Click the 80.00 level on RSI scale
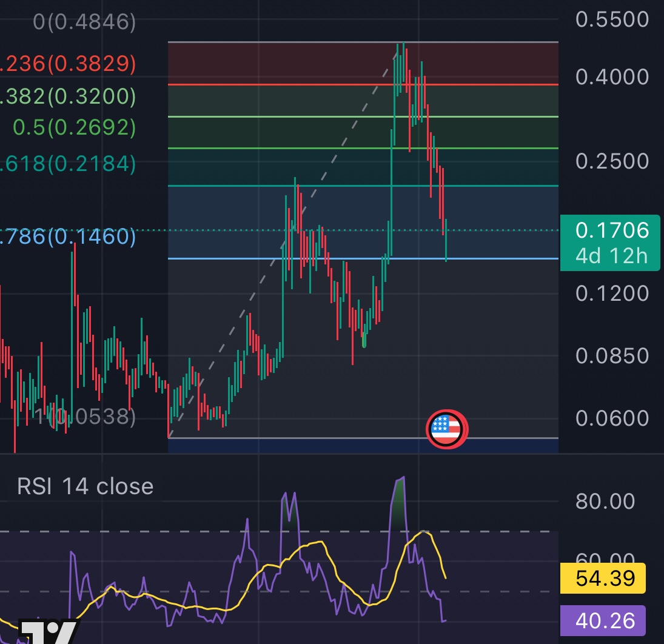 605,501
